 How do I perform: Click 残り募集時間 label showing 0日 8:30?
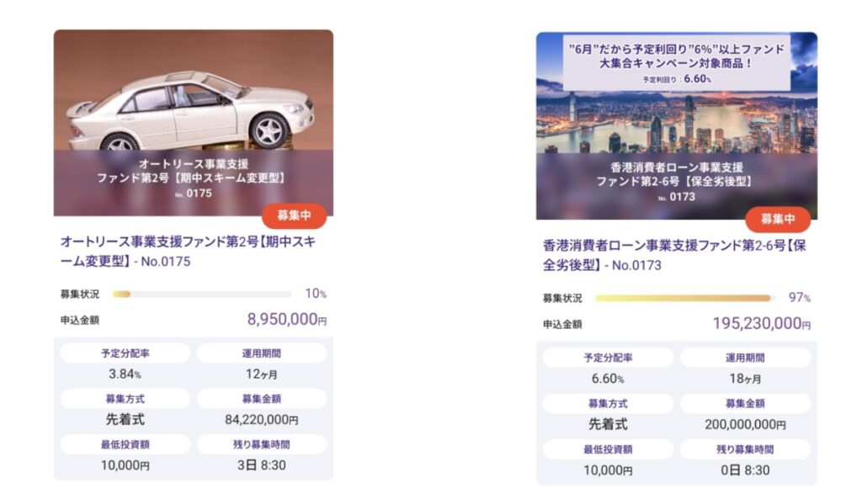[x=745, y=448]
